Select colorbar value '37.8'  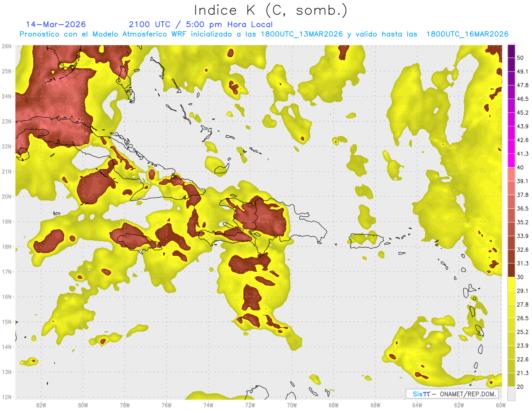(x=523, y=195)
